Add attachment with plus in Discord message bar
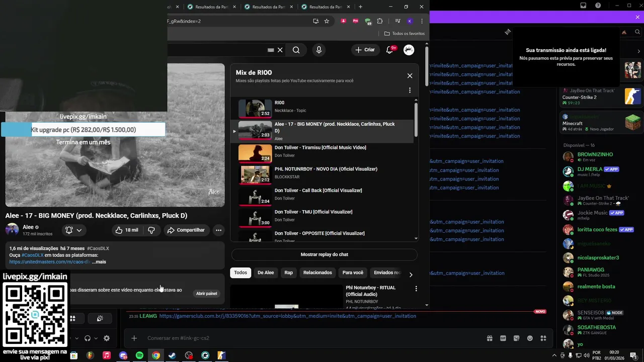Image resolution: width=644 pixels, height=362 pixels. [x=134, y=338]
